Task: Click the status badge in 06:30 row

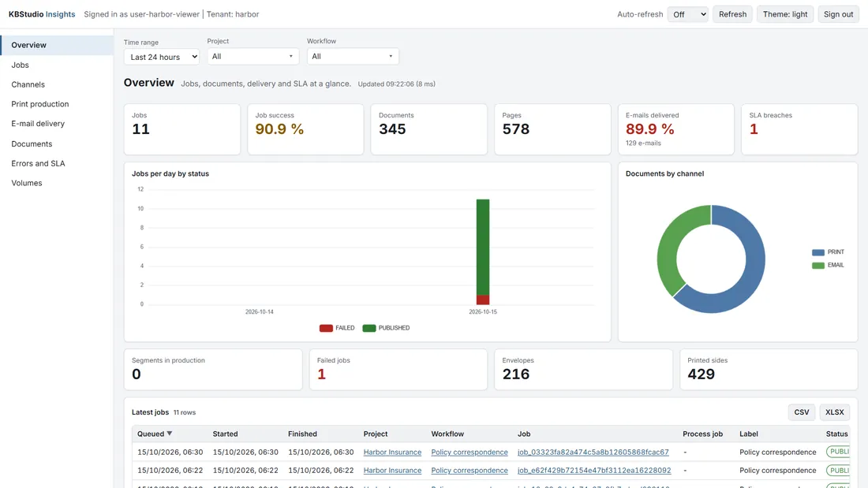Action: pos(838,452)
